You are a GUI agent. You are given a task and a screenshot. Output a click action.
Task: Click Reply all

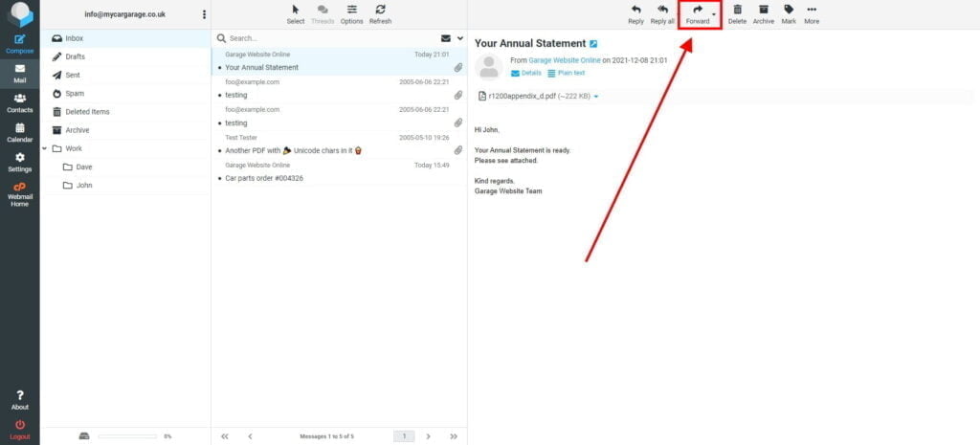(662, 14)
